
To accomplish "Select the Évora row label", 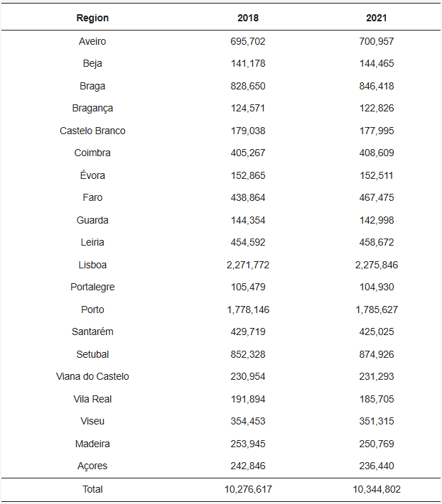I will click(x=92, y=175).
